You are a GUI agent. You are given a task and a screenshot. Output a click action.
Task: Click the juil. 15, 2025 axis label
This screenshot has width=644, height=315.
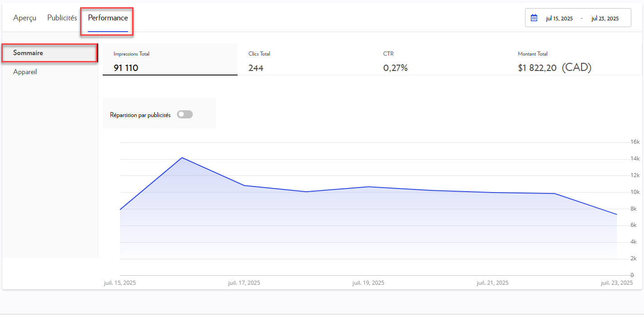point(120,283)
